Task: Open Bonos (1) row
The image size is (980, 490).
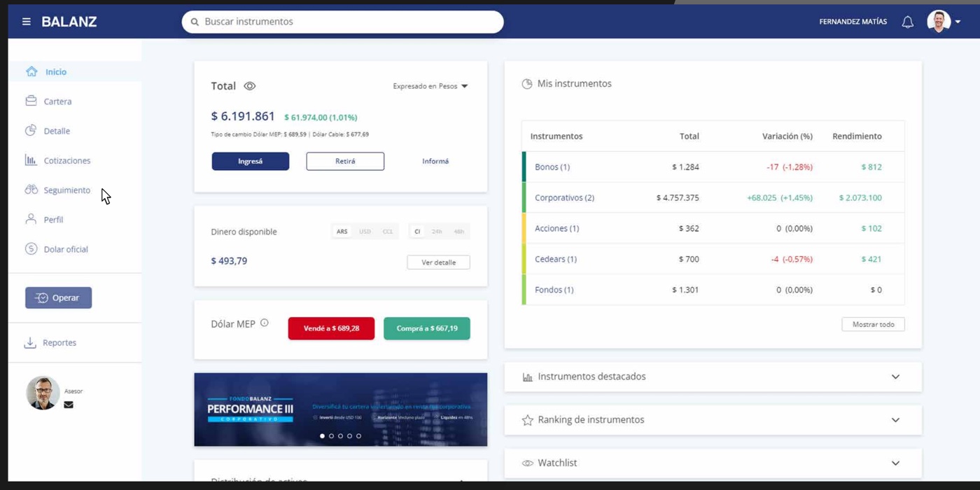Action: 713,167
